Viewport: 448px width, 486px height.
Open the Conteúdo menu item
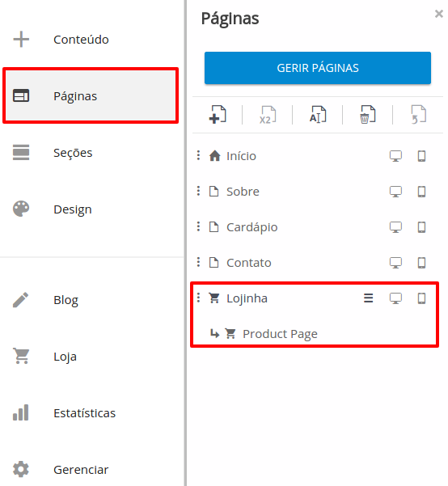tap(61, 40)
